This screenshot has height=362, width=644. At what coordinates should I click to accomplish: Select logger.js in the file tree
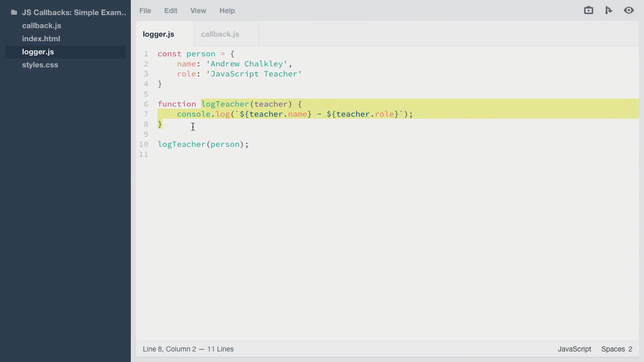point(38,52)
